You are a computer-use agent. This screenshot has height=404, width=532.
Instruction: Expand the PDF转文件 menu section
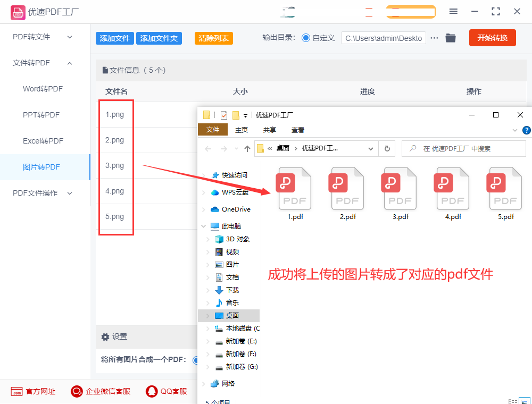70,37
